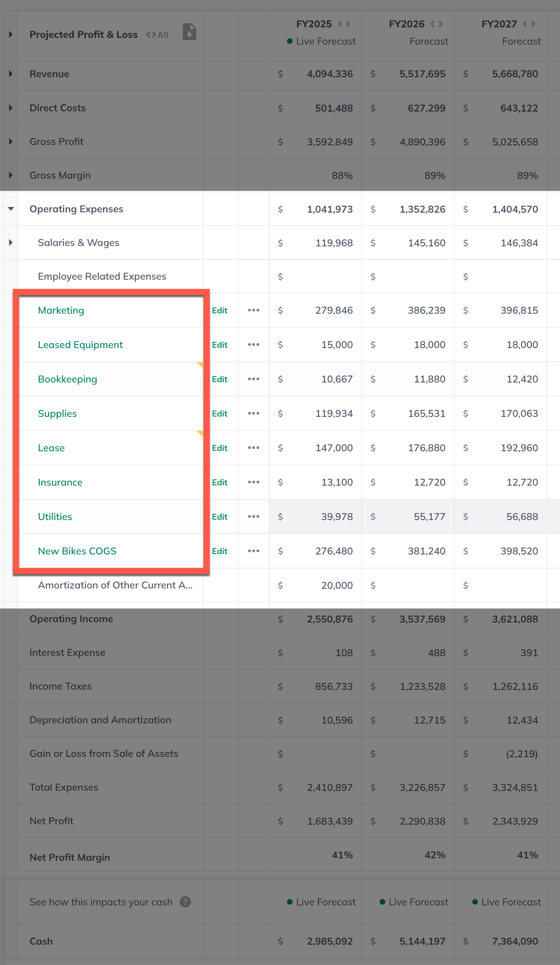560x965 pixels.
Task: Click Edit next to Bookkeeping
Action: tap(219, 379)
